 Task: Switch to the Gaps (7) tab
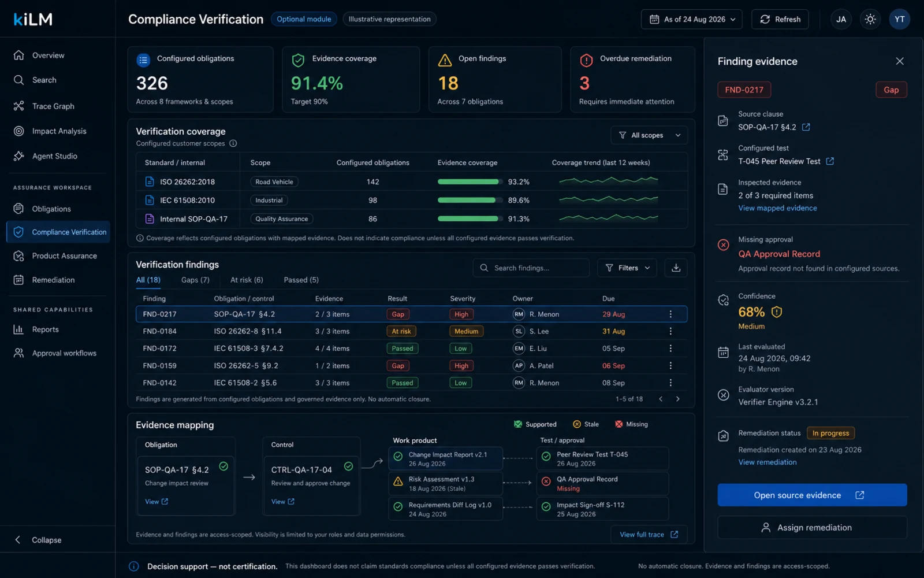click(195, 280)
